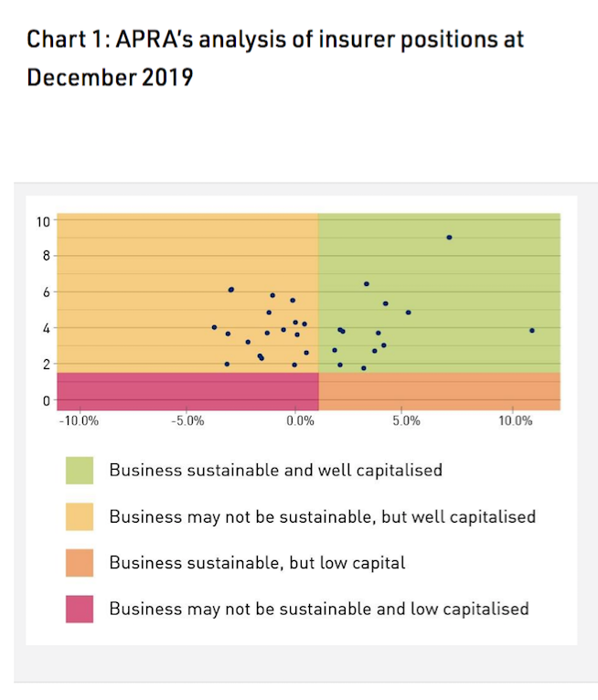
Task: Click the 0 label on the y-axis
Action: click(x=43, y=400)
